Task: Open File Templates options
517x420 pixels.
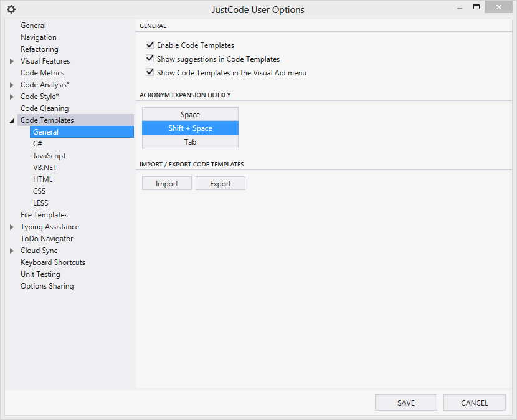Action: pyautogui.click(x=44, y=215)
